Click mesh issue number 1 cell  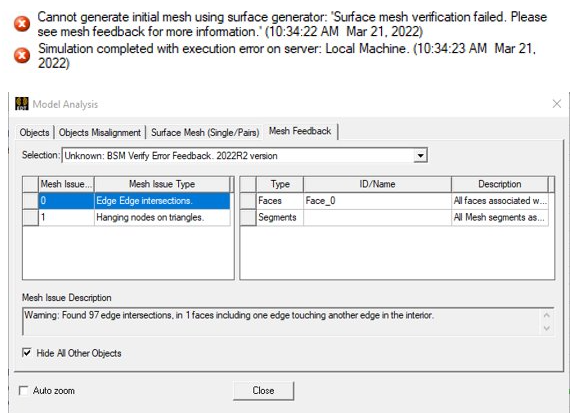(x=66, y=218)
